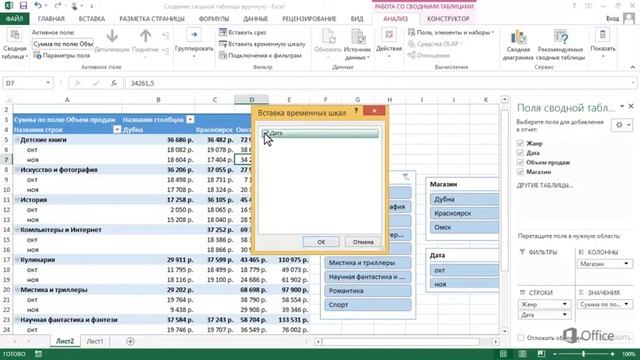Toggle the Дата field checkbox in field list
640x360 pixels.
(x=520, y=153)
